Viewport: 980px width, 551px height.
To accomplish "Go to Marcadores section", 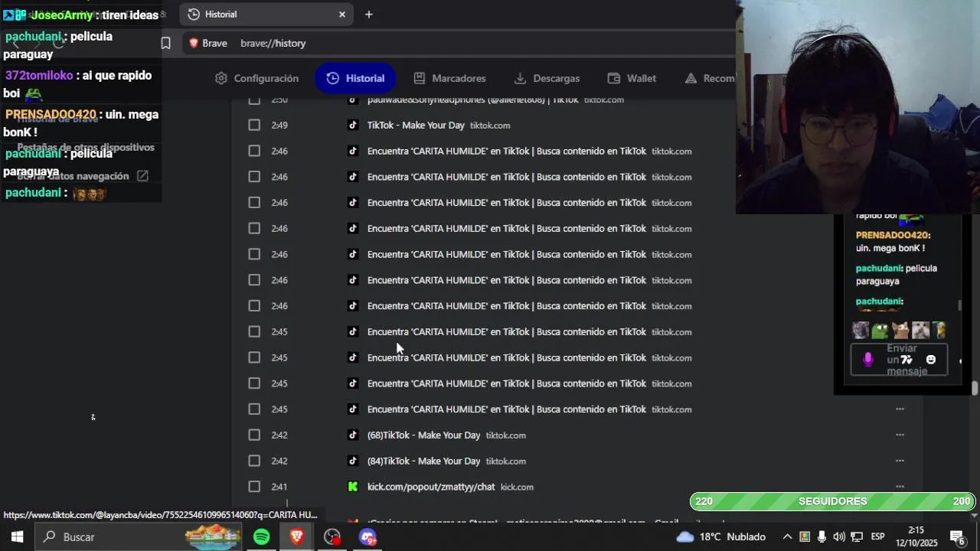I will (449, 78).
